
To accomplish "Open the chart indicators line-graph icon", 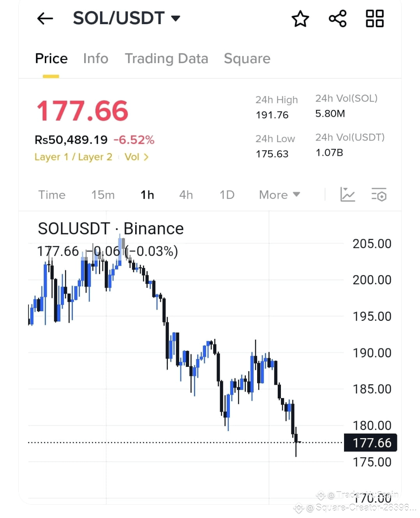I will (348, 194).
